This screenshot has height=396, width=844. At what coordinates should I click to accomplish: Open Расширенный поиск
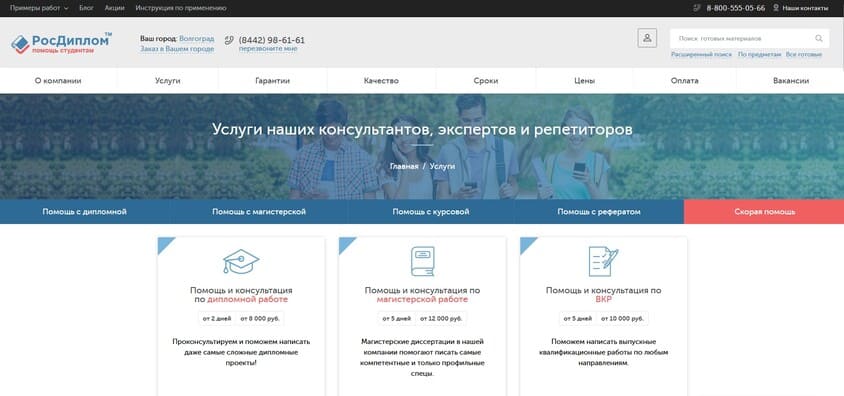pyautogui.click(x=701, y=54)
